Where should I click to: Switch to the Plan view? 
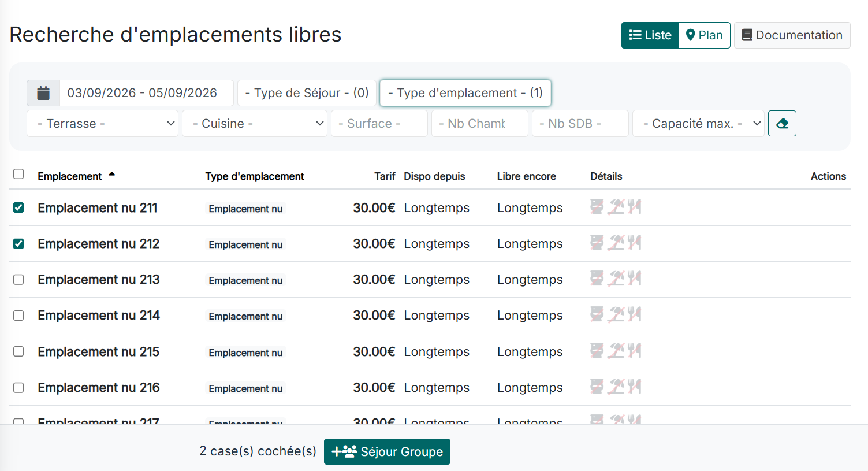pyautogui.click(x=705, y=35)
